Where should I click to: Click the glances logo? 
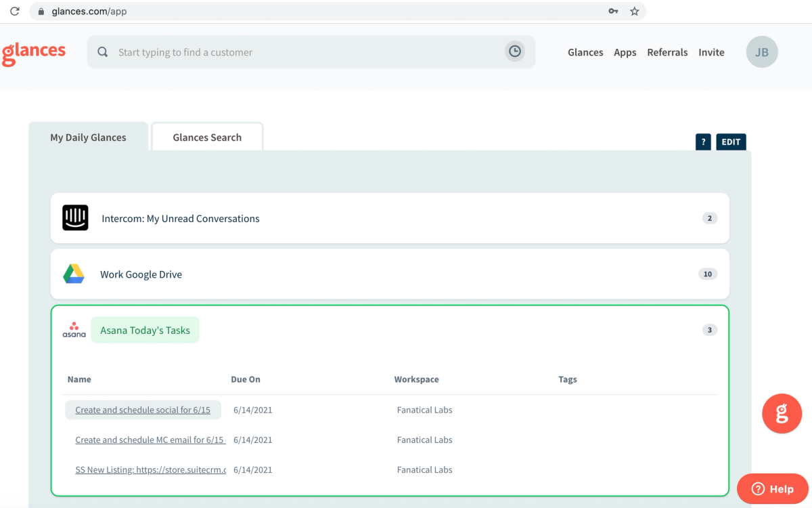34,53
